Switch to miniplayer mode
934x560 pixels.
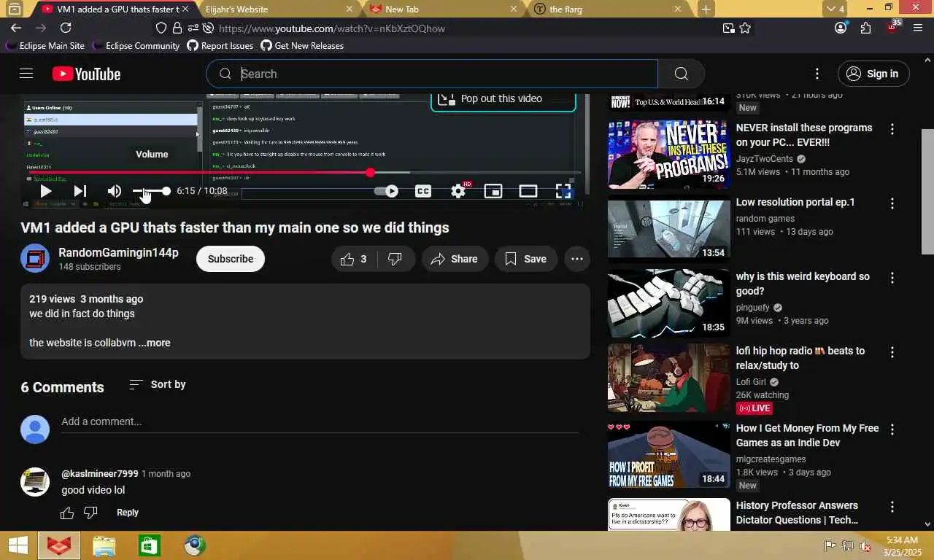click(x=493, y=191)
